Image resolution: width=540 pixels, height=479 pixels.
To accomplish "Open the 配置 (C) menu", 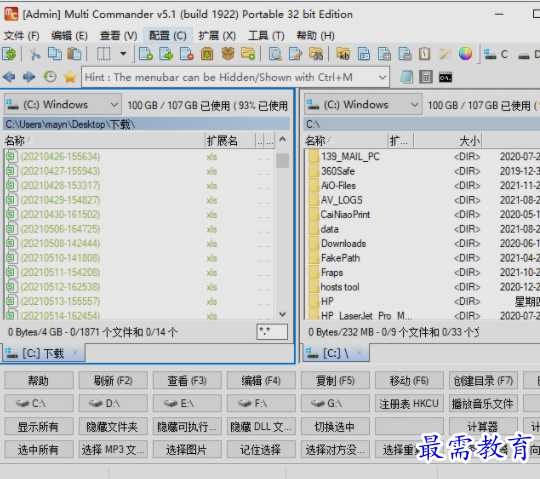I will click(168, 35).
